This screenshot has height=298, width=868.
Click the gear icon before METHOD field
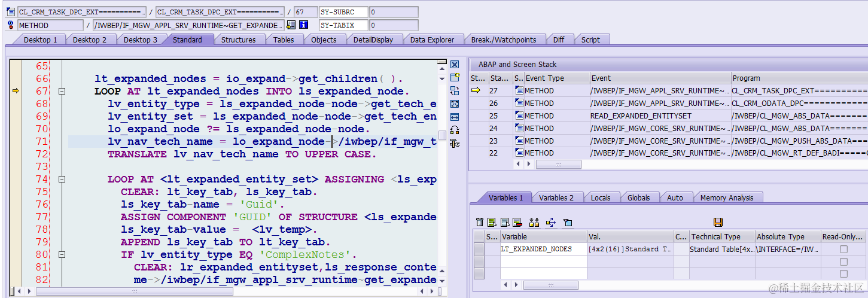pos(10,25)
